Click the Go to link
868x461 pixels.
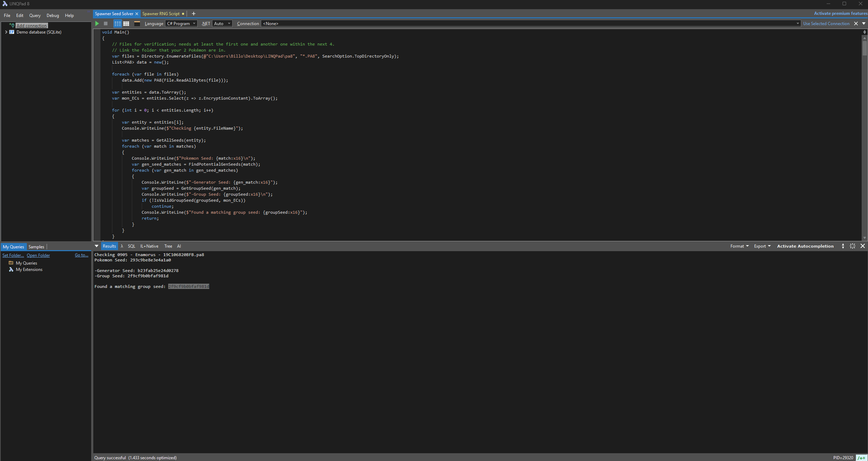[82, 255]
